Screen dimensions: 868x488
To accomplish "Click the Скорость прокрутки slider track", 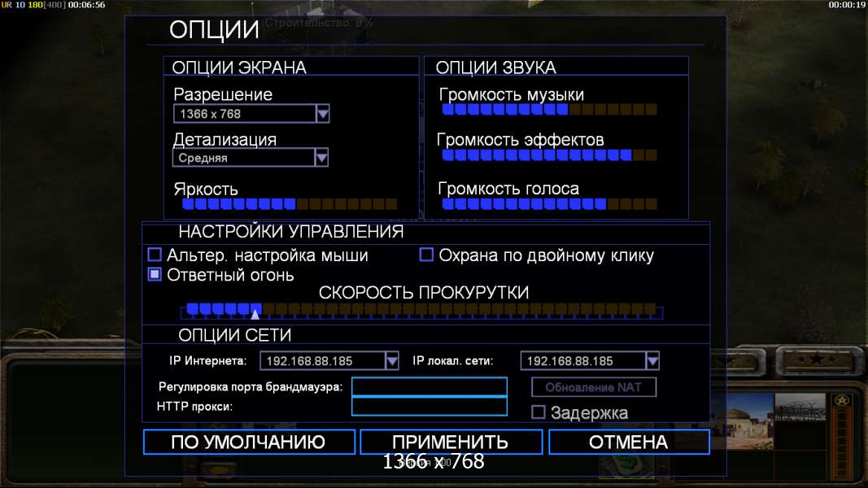I will pyautogui.click(x=422, y=311).
